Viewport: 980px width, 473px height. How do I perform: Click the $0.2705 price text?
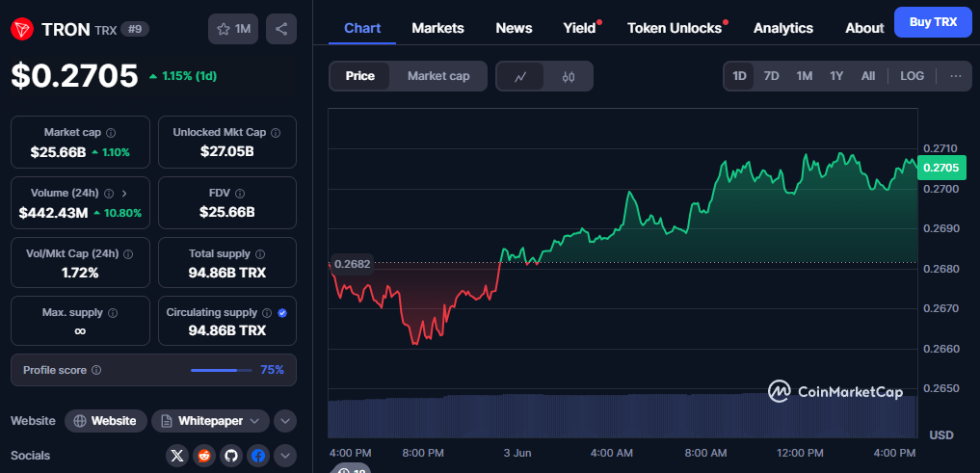(x=74, y=76)
